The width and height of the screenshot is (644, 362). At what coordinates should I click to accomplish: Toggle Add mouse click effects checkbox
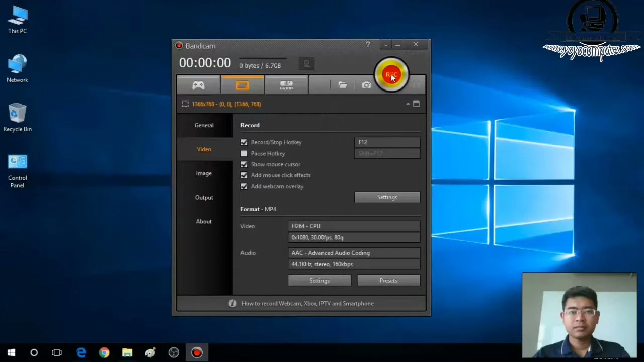coord(244,175)
